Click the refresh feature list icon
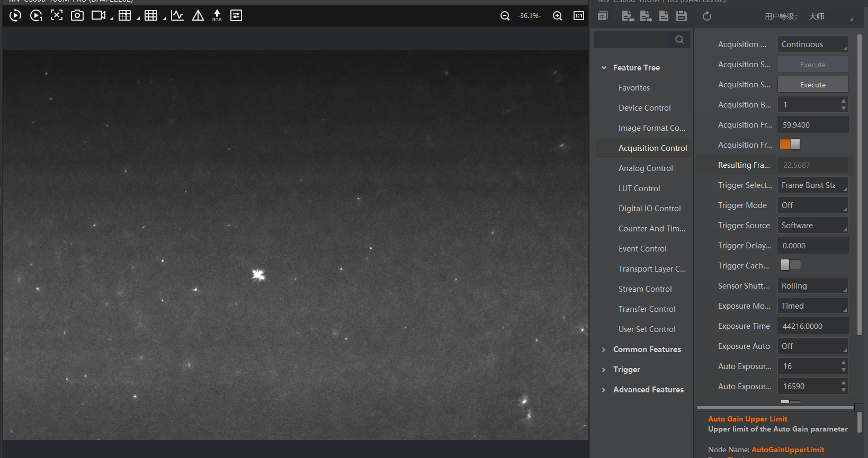The height and width of the screenshot is (458, 868). point(706,16)
